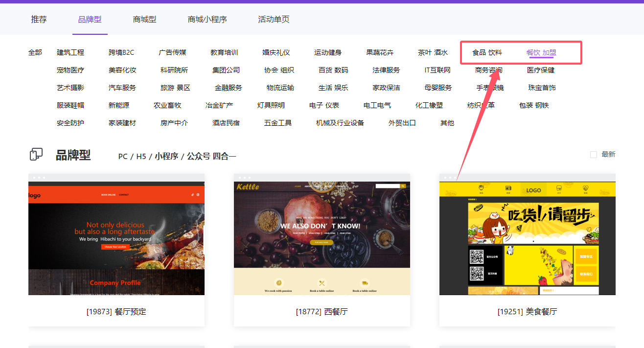
Task: Filter by 包装 钢铁 category
Action: (x=534, y=105)
